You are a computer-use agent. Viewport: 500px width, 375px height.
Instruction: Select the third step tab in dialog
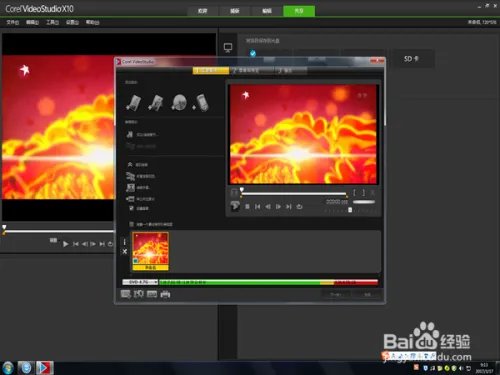pyautogui.click(x=291, y=70)
